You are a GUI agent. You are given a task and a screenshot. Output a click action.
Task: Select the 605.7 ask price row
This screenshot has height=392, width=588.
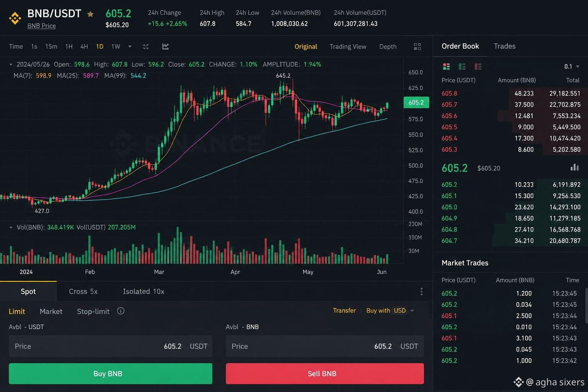pyautogui.click(x=511, y=105)
